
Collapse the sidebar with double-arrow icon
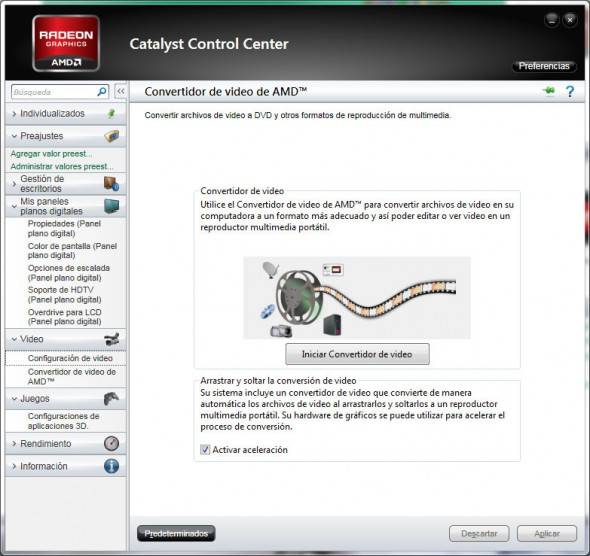coord(121,91)
